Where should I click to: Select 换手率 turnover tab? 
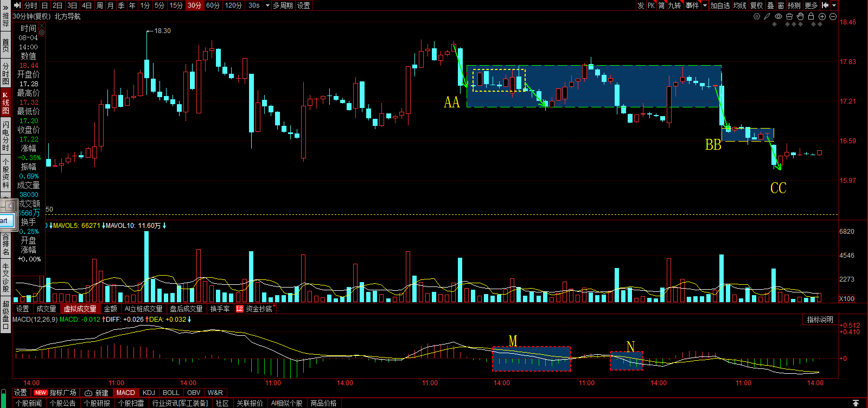pos(220,309)
